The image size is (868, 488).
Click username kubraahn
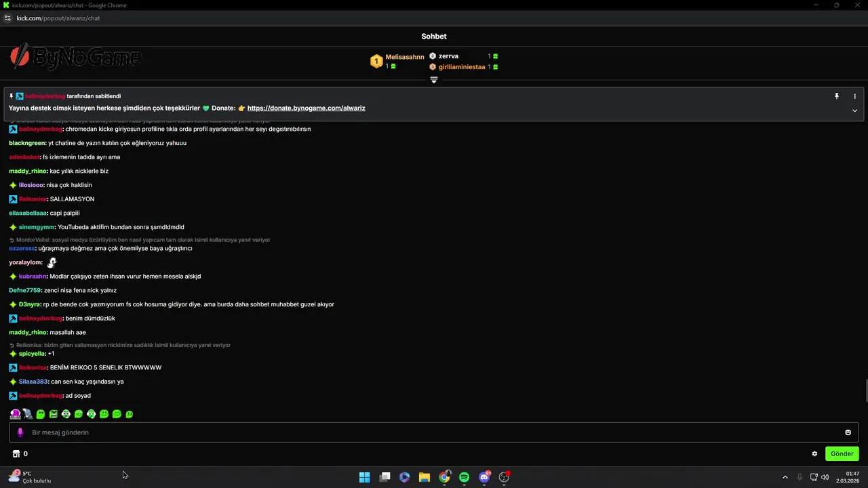point(33,277)
